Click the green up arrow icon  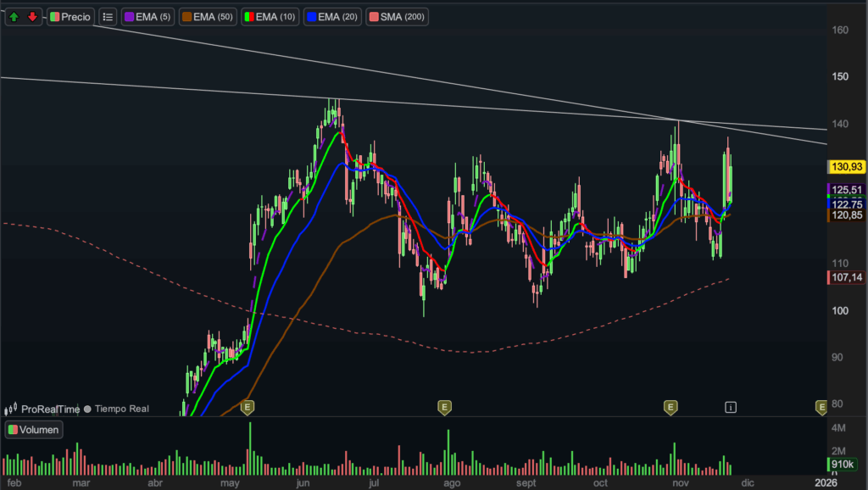14,17
